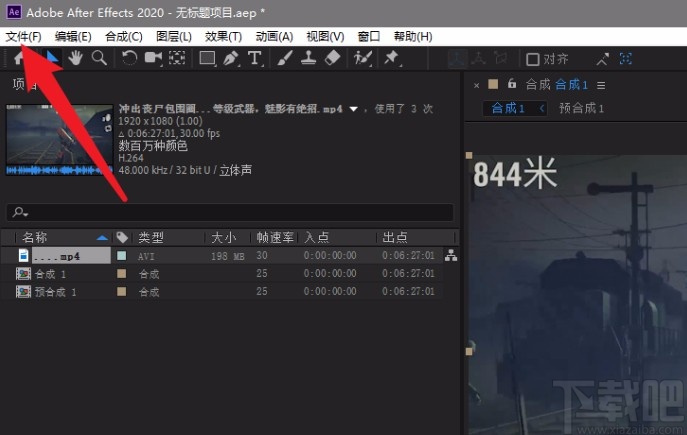Select the Hand tool

[75, 58]
